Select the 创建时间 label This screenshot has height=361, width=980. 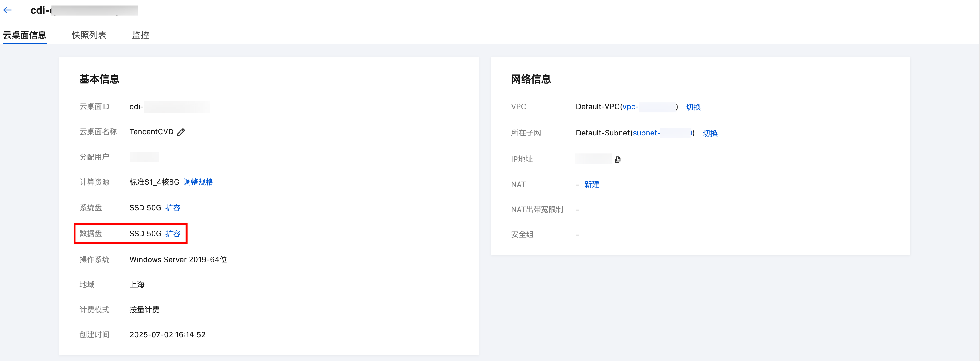coord(94,335)
